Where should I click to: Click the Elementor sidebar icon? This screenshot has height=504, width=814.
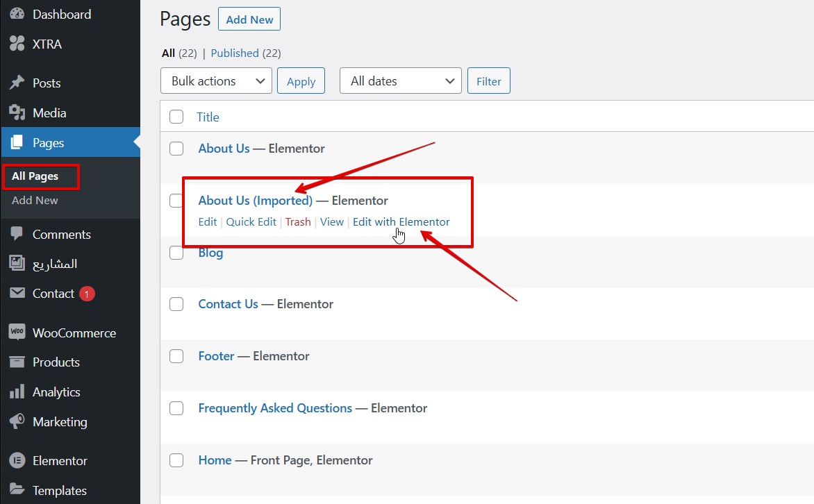pyautogui.click(x=17, y=460)
